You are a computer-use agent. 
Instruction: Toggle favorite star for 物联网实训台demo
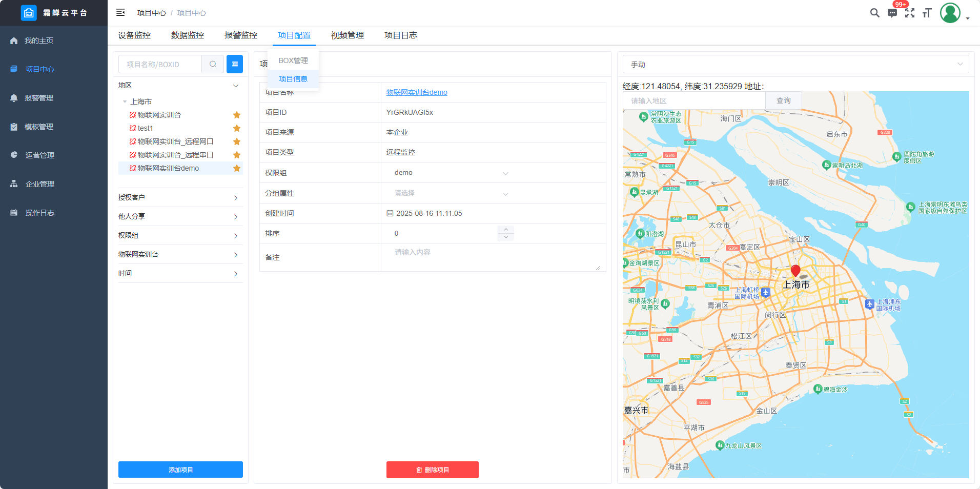click(237, 168)
